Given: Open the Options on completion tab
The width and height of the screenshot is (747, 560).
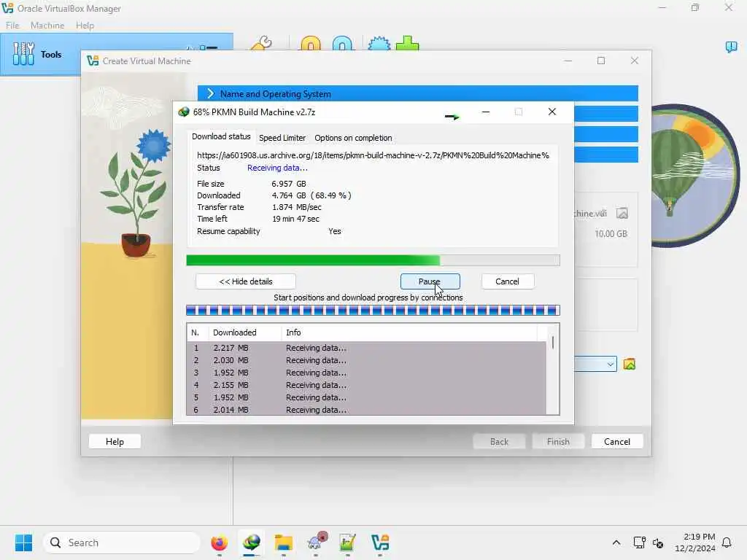Looking at the screenshot, I should [x=353, y=138].
